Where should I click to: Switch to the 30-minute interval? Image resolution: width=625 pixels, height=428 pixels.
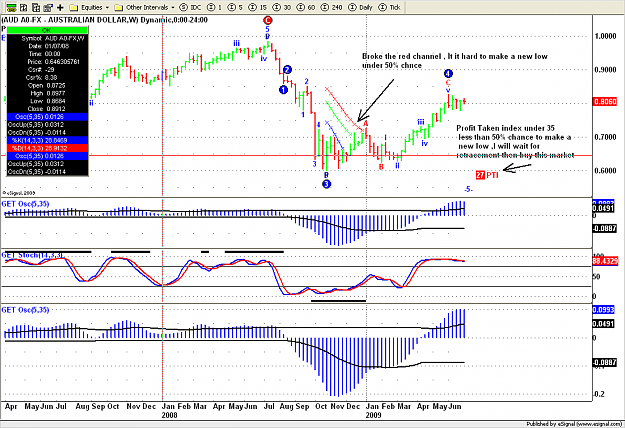pyautogui.click(x=282, y=7)
